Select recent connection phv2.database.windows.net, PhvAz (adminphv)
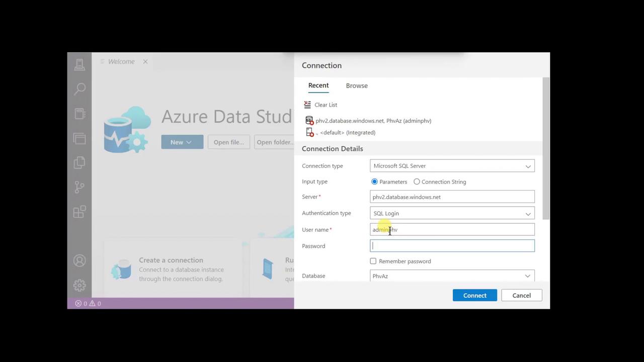 click(x=373, y=121)
